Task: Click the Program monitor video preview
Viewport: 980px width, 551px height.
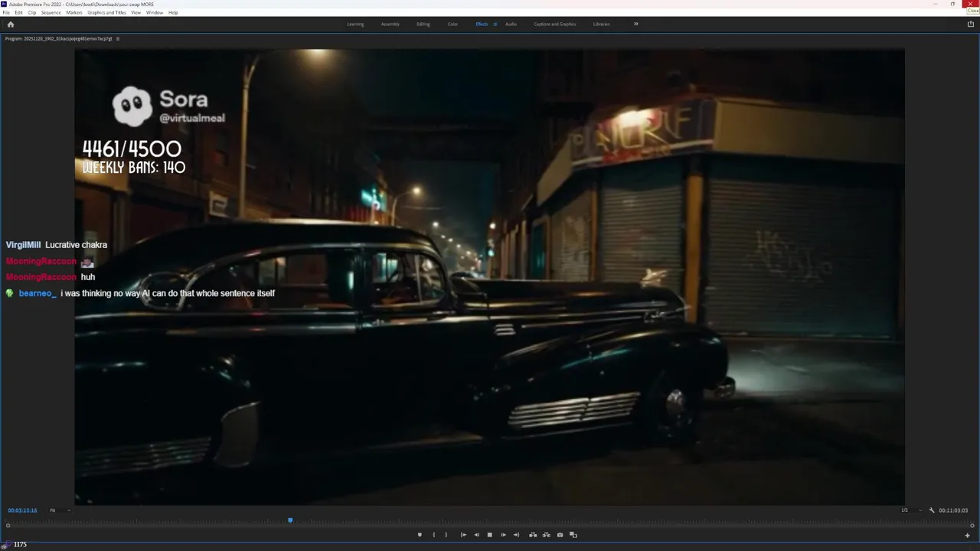Action: pos(489,276)
